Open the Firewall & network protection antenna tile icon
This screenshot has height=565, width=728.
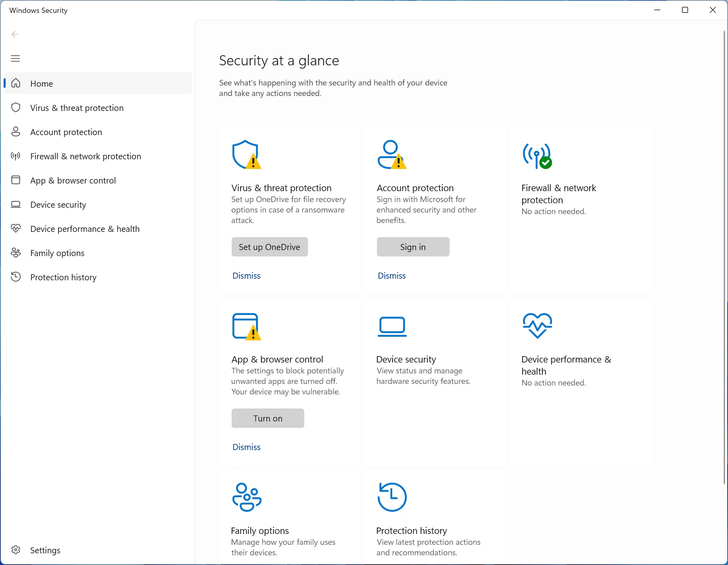tap(537, 156)
